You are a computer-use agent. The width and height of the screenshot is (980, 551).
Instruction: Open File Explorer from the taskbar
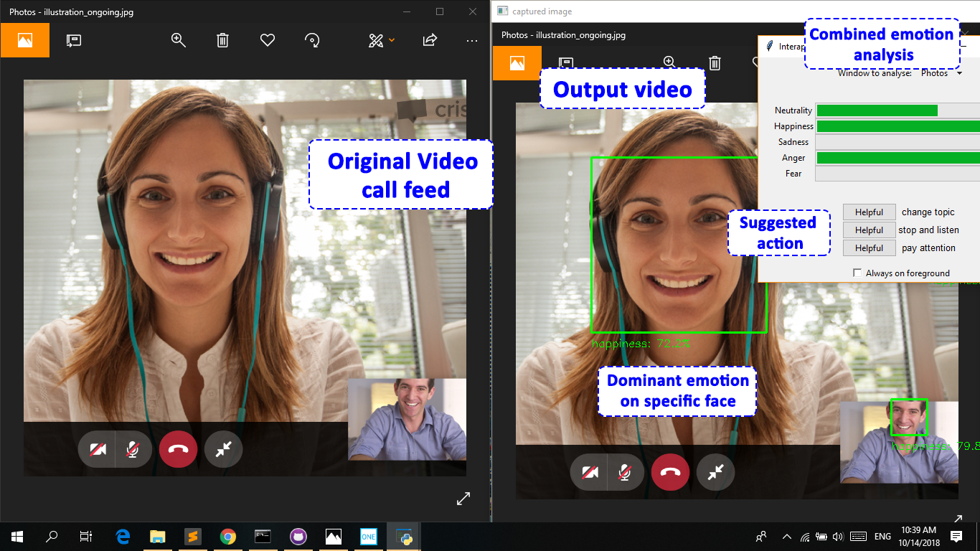pos(157,537)
